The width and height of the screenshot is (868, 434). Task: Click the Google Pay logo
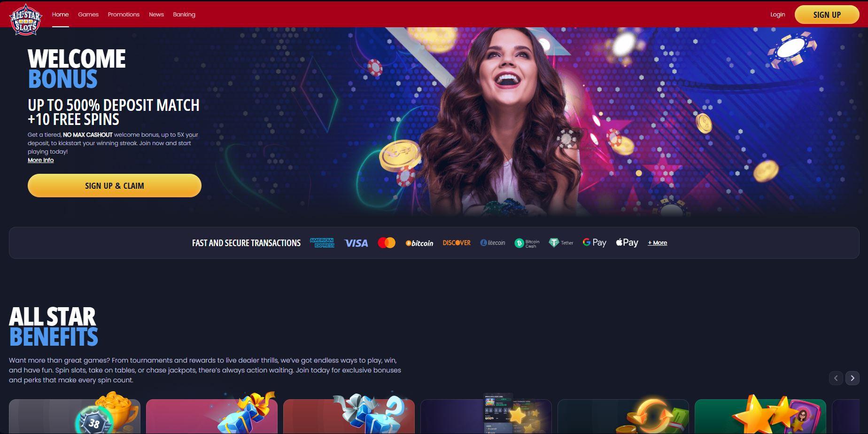pos(595,242)
